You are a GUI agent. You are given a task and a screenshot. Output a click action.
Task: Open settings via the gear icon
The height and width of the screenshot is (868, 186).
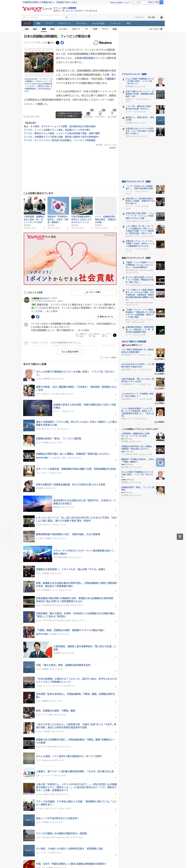161,18
